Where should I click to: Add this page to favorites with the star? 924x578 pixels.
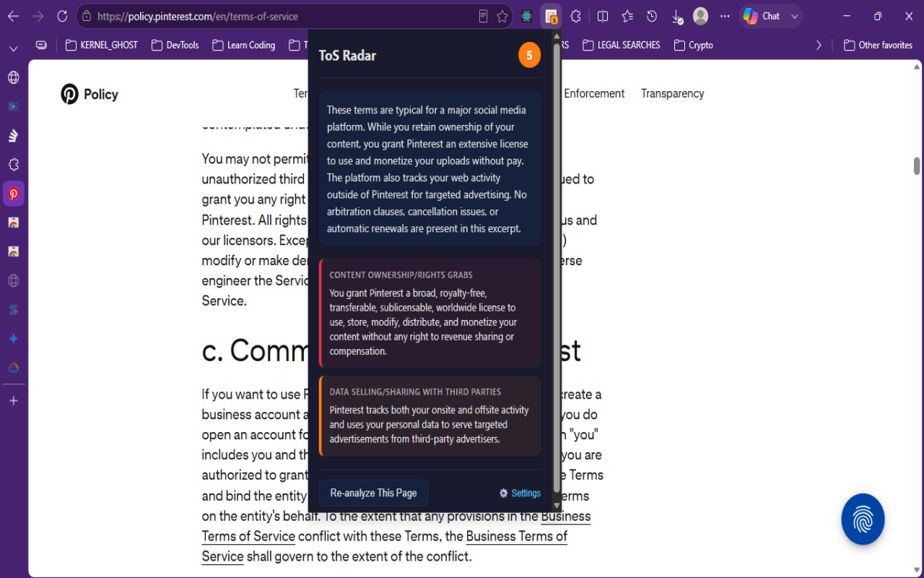pyautogui.click(x=502, y=16)
